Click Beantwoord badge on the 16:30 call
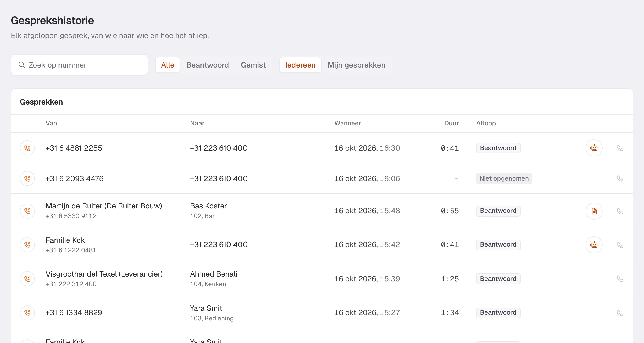Viewport: 644px width, 343px height. pyautogui.click(x=498, y=148)
